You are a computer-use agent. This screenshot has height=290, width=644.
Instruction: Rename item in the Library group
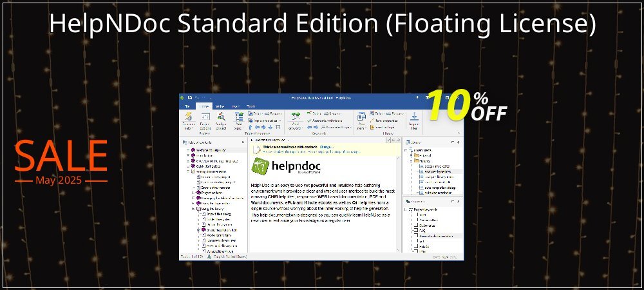tap(395, 114)
